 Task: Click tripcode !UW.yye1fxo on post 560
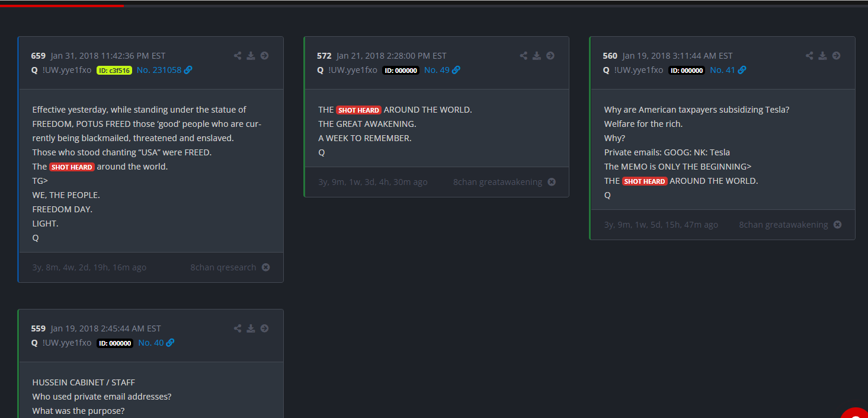tap(639, 70)
